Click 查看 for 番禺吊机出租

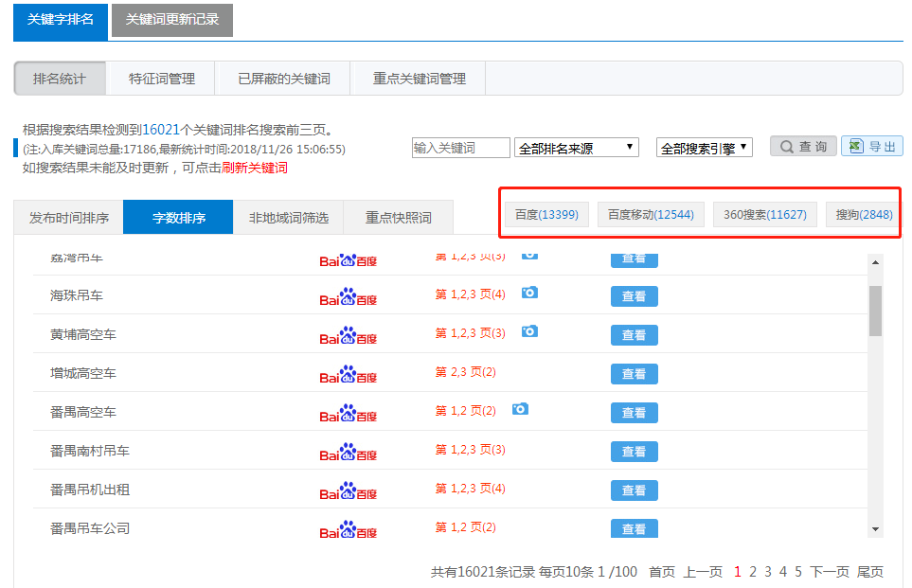click(634, 490)
